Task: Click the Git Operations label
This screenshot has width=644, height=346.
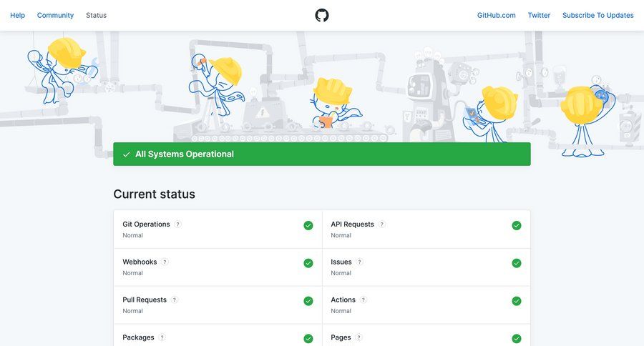Action: click(x=146, y=224)
